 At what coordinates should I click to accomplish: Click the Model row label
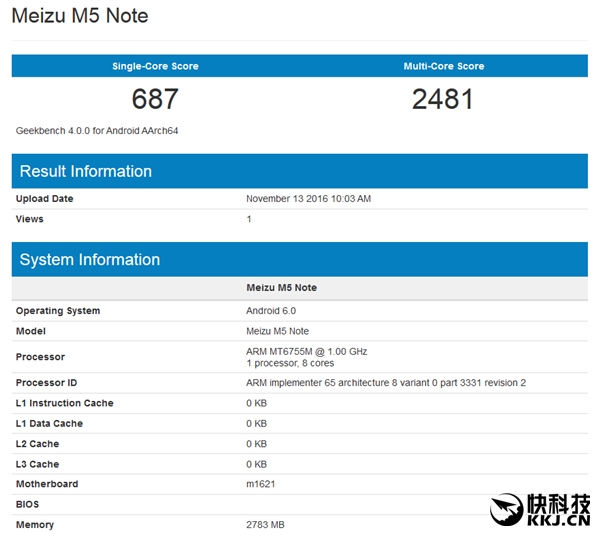click(x=31, y=331)
